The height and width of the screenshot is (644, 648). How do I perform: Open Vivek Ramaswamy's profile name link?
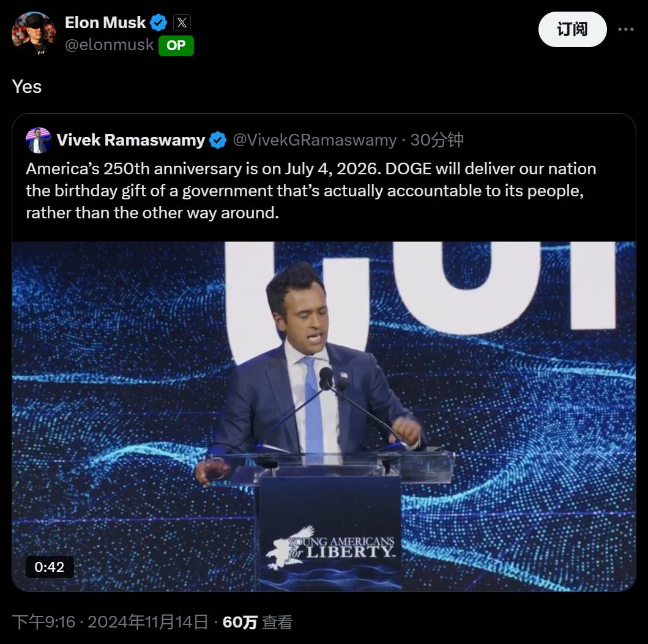tap(130, 140)
